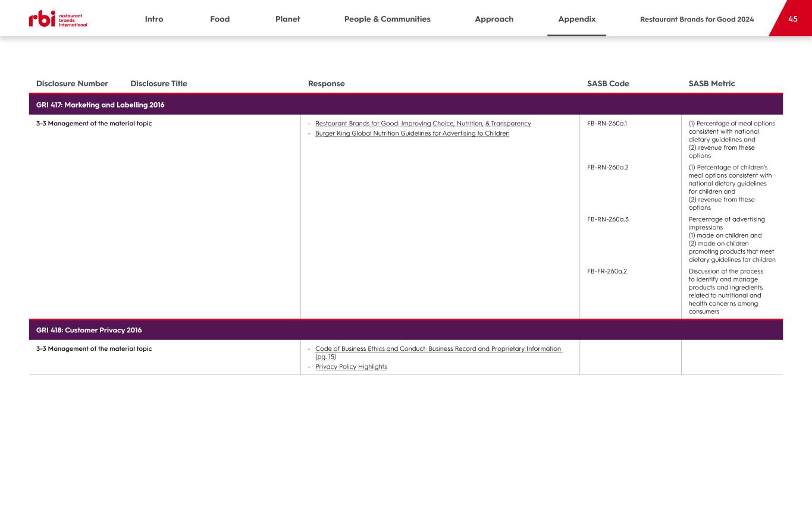The image size is (812, 522).
Task: Select the FB-FR-260a.2 SASB code
Action: [607, 271]
